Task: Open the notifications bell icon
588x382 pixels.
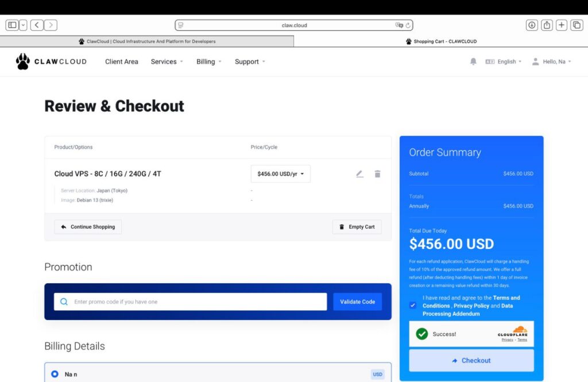Action: click(473, 61)
